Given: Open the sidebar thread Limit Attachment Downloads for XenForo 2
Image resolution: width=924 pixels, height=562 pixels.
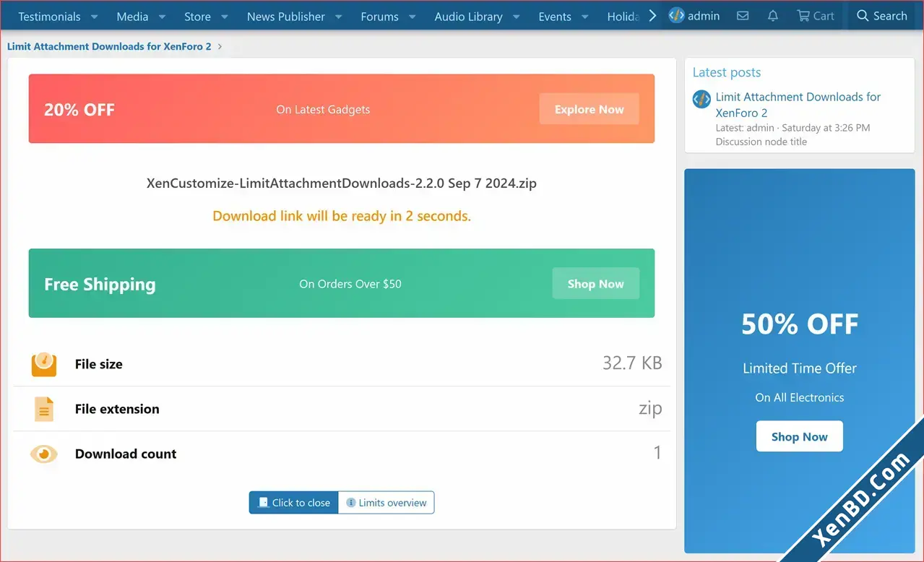Looking at the screenshot, I should [798, 105].
